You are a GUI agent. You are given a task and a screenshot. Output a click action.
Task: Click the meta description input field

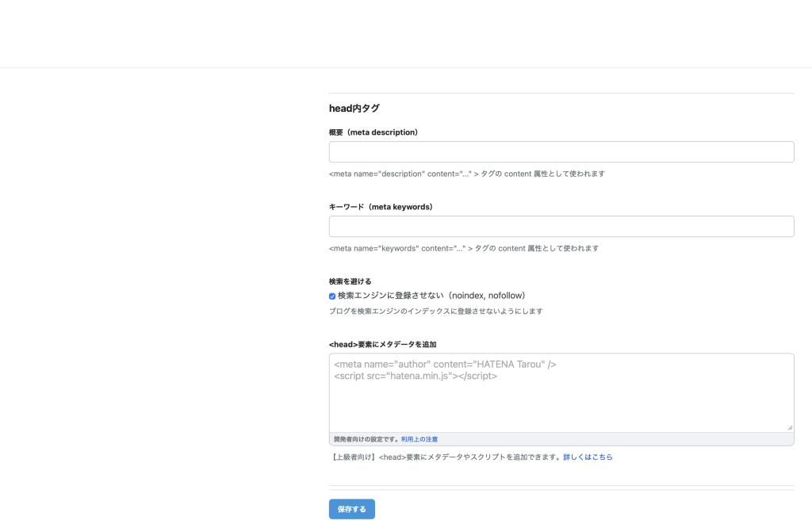(x=561, y=152)
